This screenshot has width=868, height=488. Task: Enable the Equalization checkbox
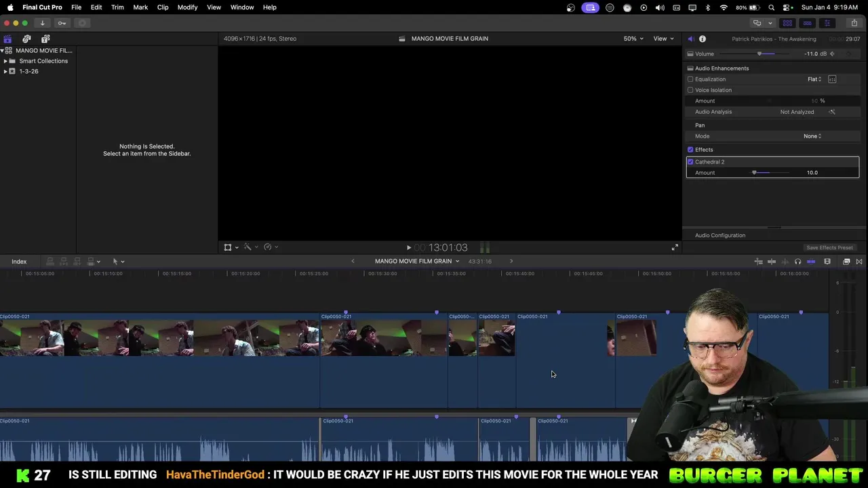pyautogui.click(x=690, y=79)
